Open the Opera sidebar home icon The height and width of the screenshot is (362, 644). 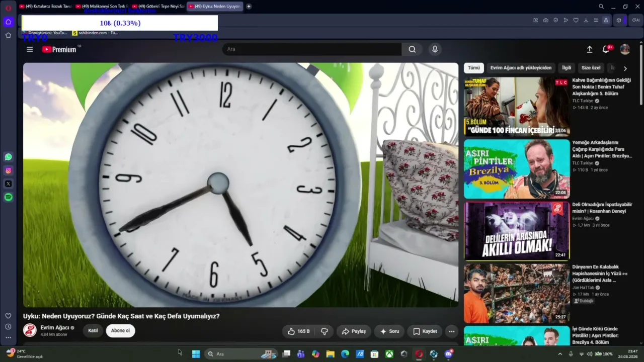pyautogui.click(x=8, y=22)
